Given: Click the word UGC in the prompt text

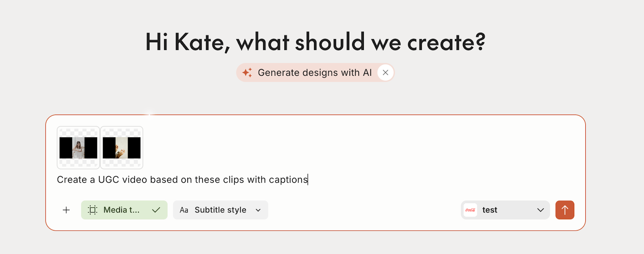Looking at the screenshot, I should (108, 180).
